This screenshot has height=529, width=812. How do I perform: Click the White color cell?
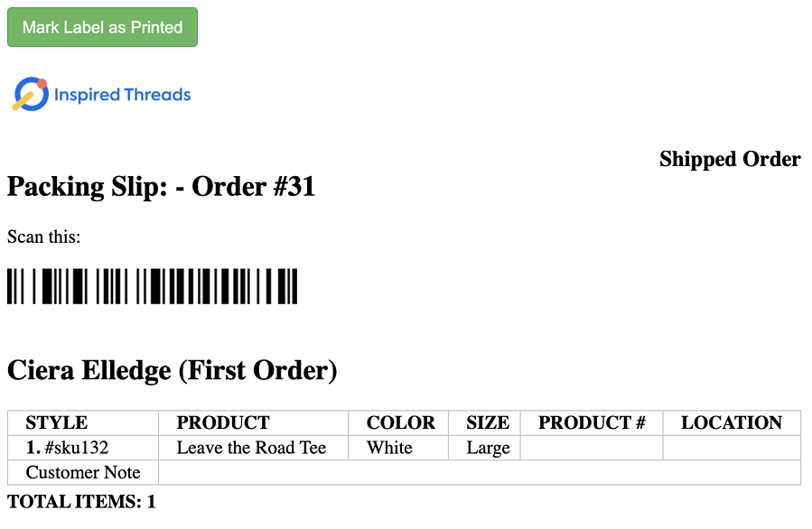click(398, 448)
